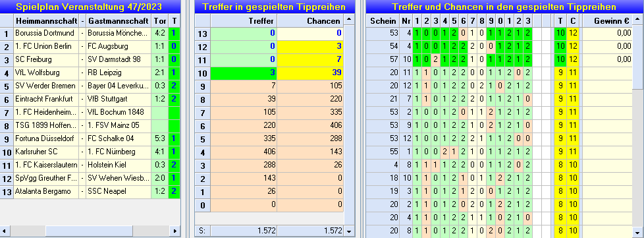The height and width of the screenshot is (238, 644).
Task: Click the Schein column header
Action: [x=383, y=20]
